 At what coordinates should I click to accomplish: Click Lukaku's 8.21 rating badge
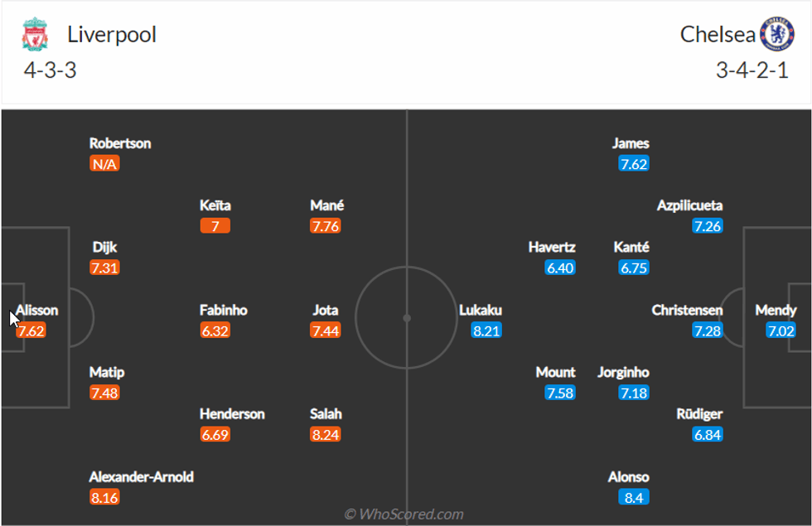(x=487, y=331)
